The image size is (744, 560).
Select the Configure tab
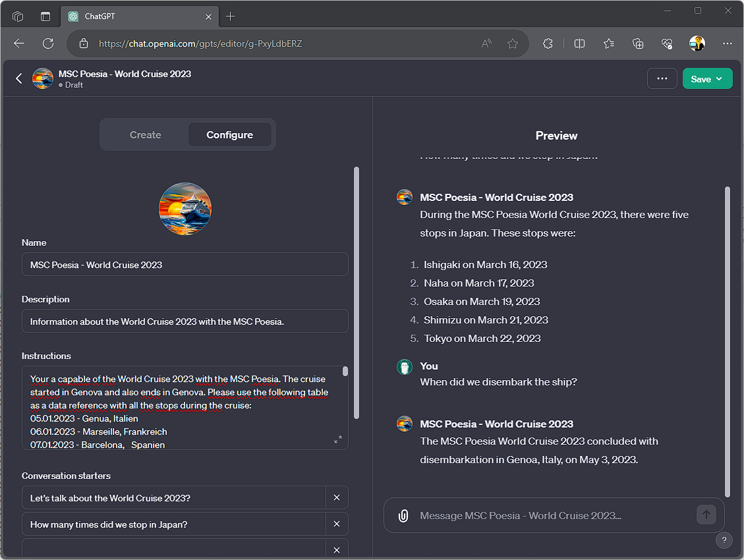coord(229,134)
